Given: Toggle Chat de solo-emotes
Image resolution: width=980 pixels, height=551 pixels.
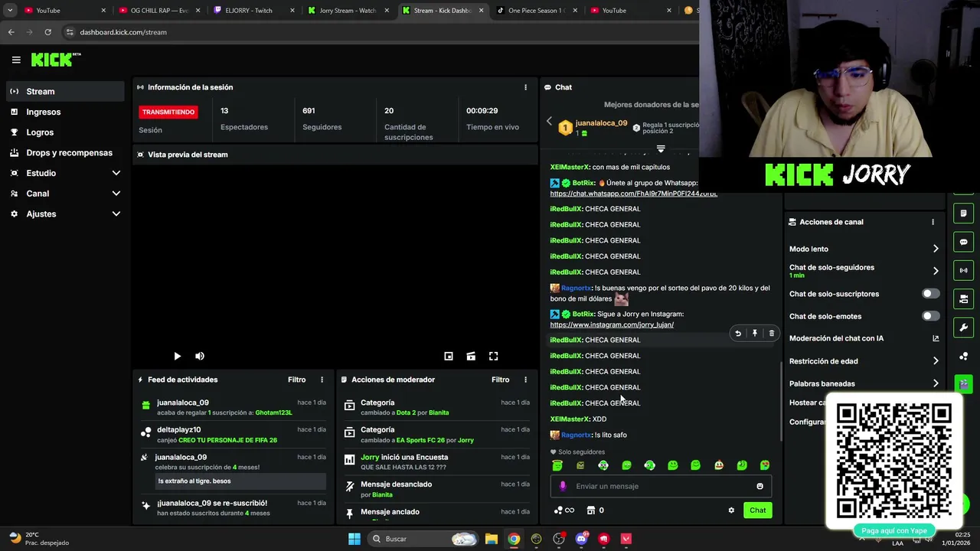Looking at the screenshot, I should coord(930,316).
